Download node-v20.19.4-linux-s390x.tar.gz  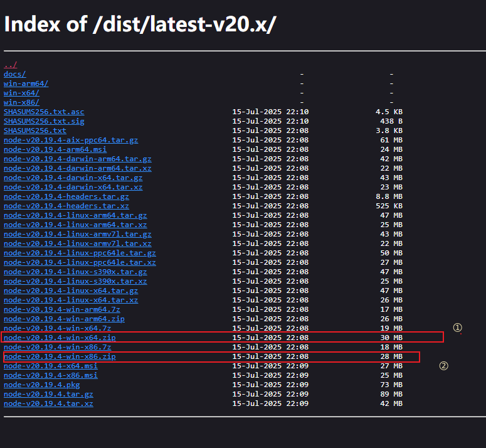pos(75,272)
